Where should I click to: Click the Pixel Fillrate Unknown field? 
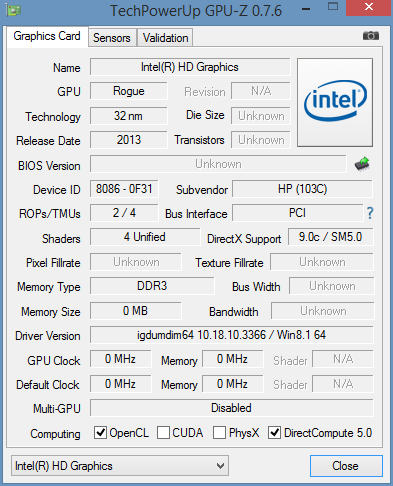point(136,262)
